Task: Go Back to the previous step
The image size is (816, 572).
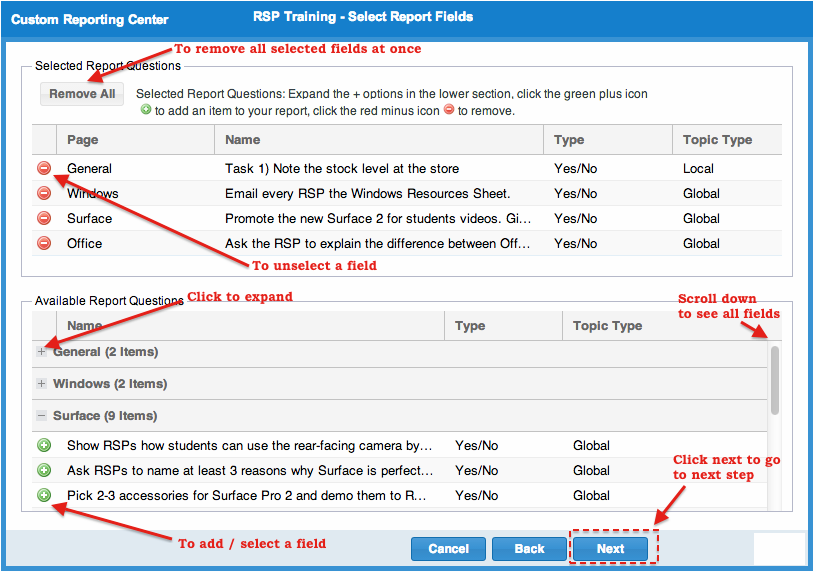Action: point(529,549)
